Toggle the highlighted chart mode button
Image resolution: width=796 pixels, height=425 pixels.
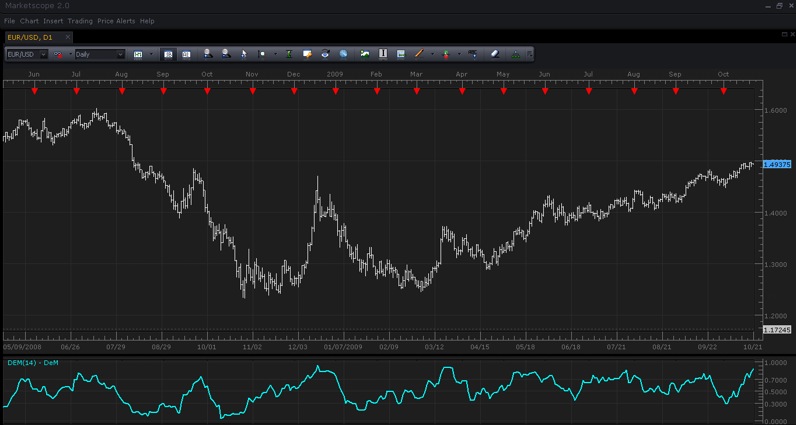(168, 54)
